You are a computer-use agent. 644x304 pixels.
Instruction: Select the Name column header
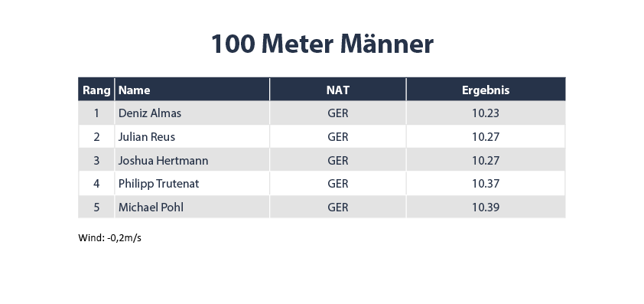[192, 90]
